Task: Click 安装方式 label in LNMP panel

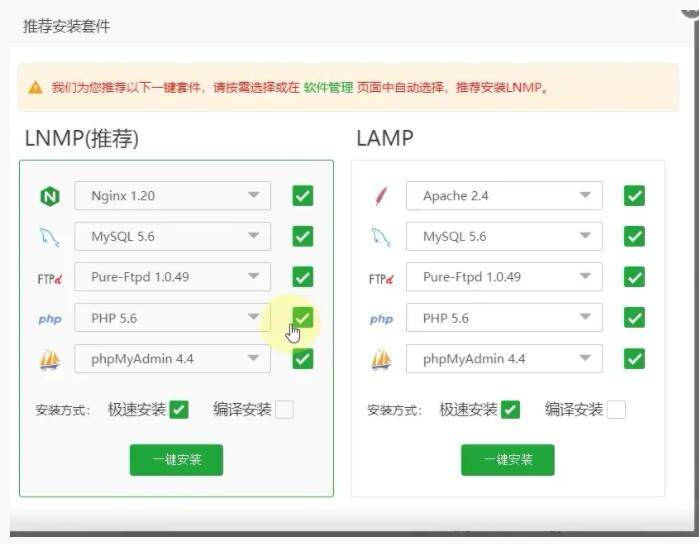Action: [x=63, y=410]
